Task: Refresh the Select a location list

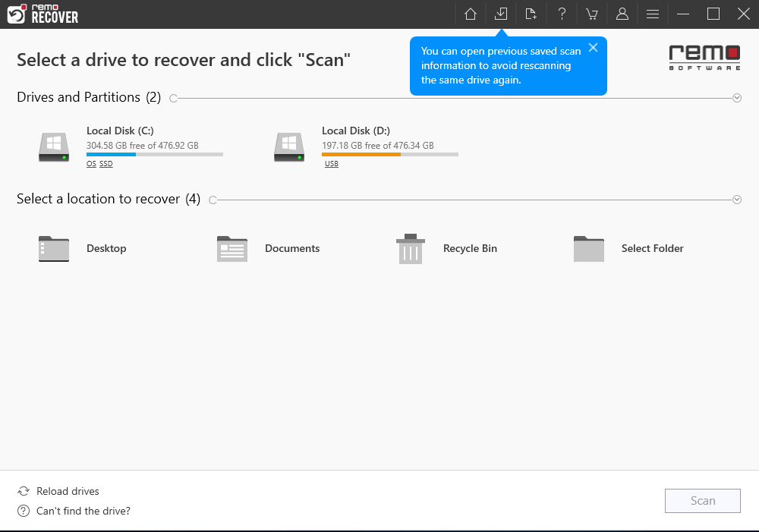Action: pyautogui.click(x=213, y=200)
